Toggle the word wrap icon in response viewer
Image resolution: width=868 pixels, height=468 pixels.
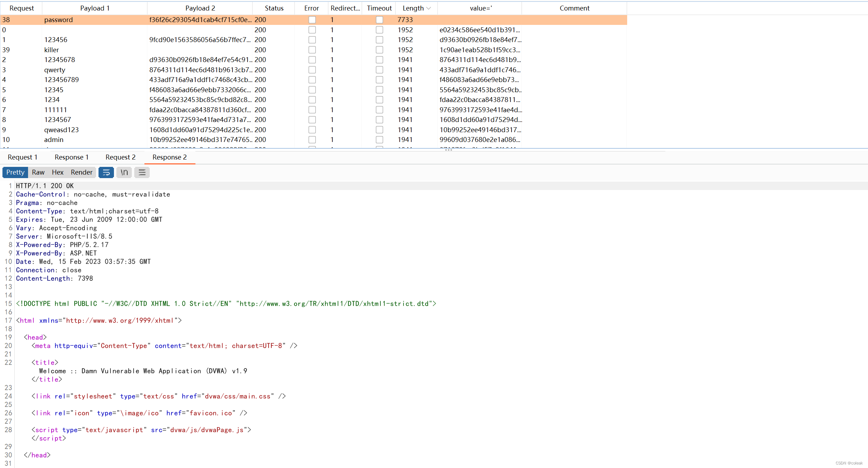[106, 172]
